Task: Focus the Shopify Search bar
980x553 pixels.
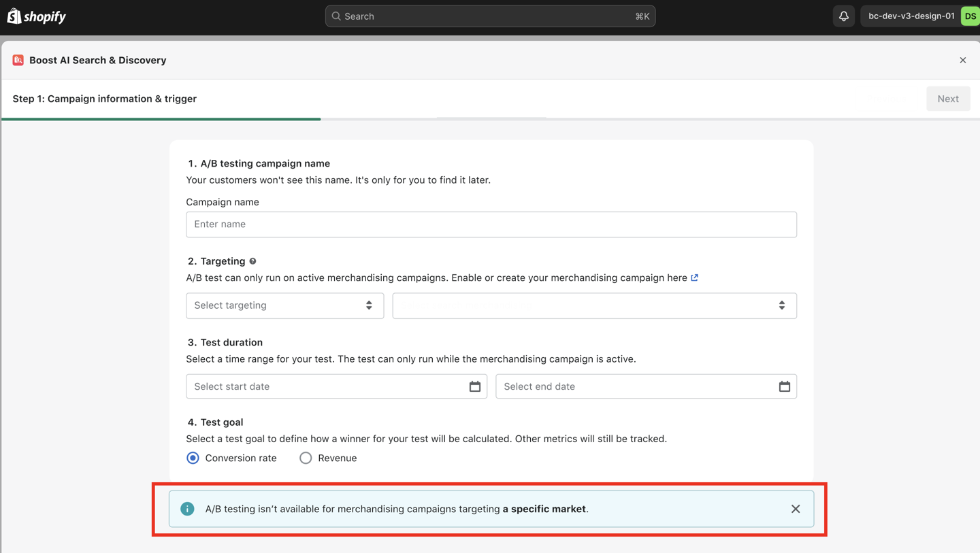Action: pos(491,16)
